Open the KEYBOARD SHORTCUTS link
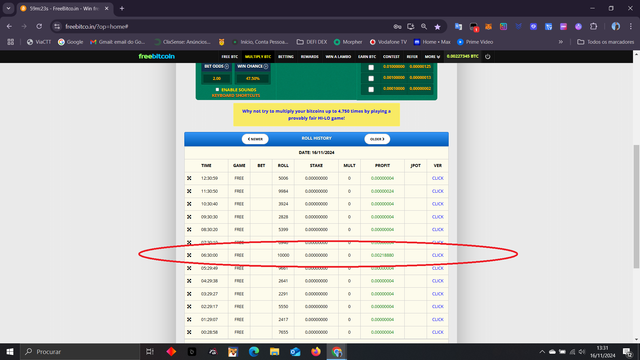Image resolution: width=640 pixels, height=360 pixels. (x=236, y=96)
